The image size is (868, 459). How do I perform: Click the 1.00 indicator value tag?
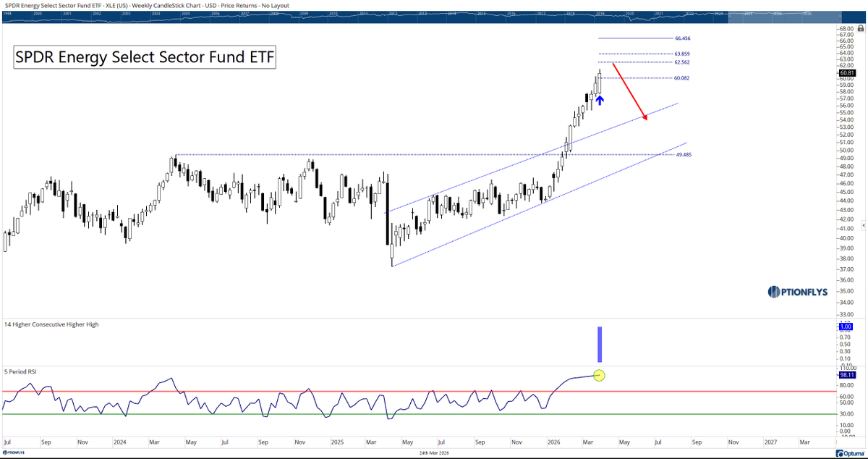(x=847, y=327)
